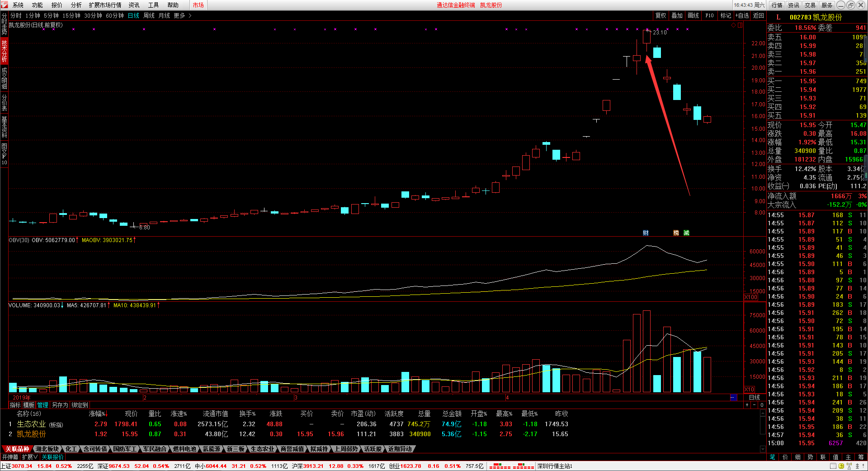
Task: Click the 财 marker on the chart
Action: click(x=646, y=233)
